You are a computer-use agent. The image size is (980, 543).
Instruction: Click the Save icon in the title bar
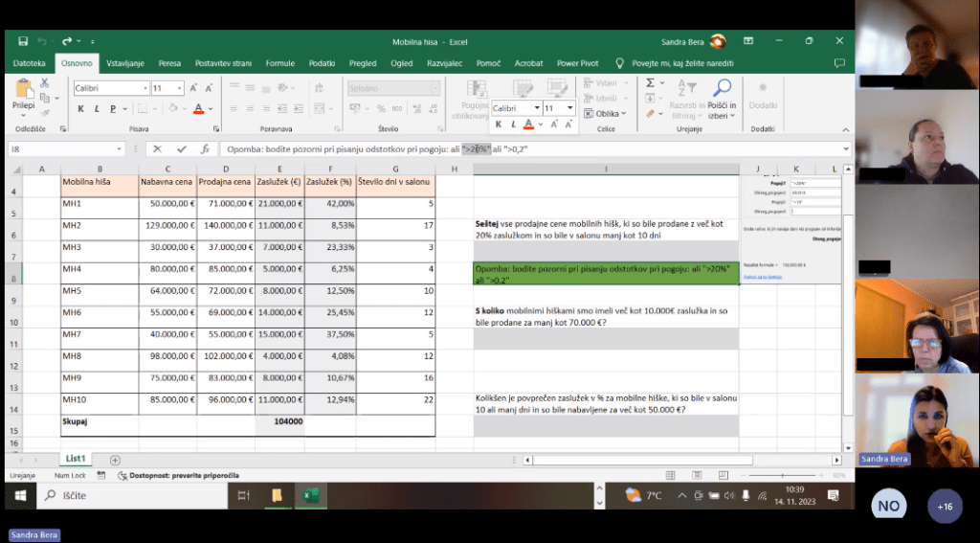coord(22,41)
